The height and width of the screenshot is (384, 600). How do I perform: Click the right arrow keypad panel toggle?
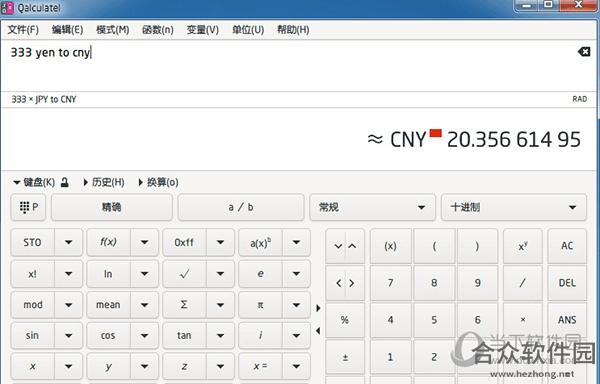(x=318, y=308)
